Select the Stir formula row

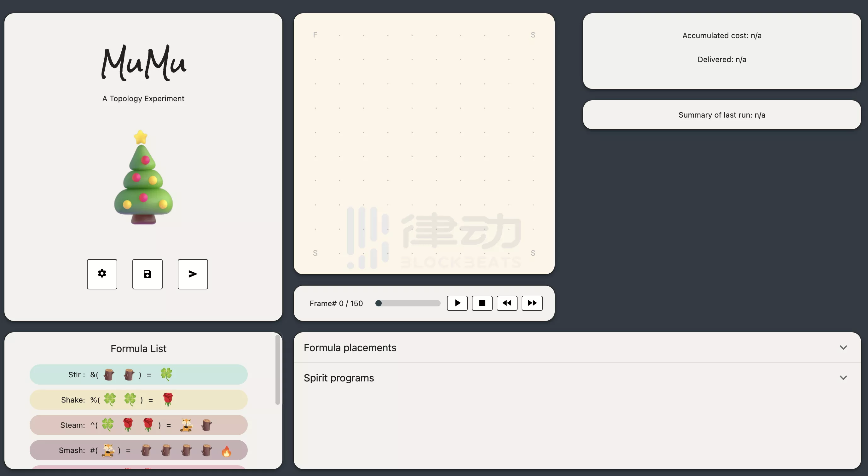click(x=138, y=374)
